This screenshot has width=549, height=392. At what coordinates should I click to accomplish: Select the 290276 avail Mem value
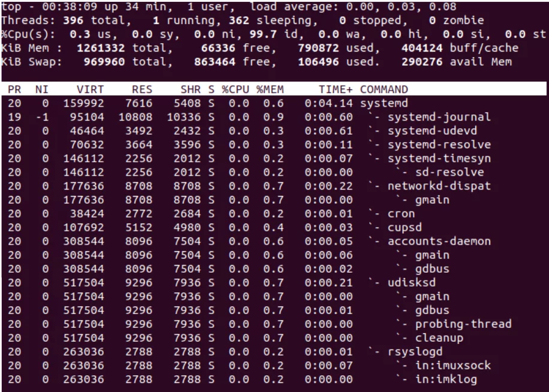[x=422, y=62]
